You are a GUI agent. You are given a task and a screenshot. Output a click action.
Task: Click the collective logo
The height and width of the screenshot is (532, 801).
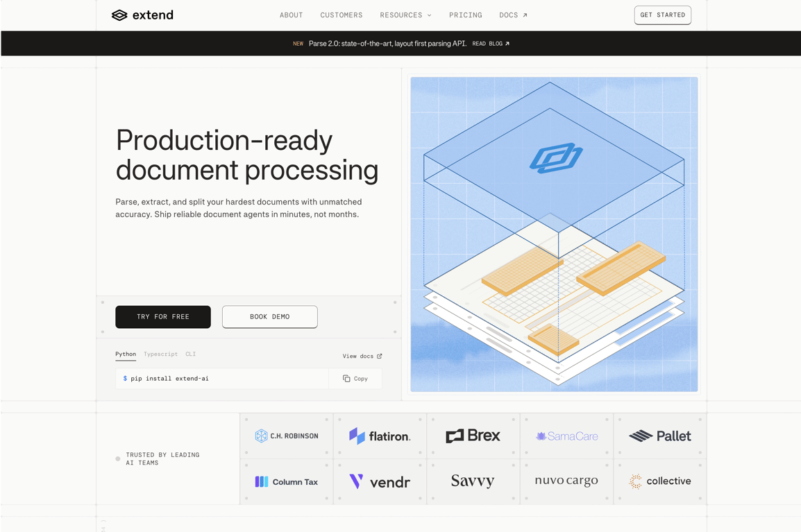[660, 481]
